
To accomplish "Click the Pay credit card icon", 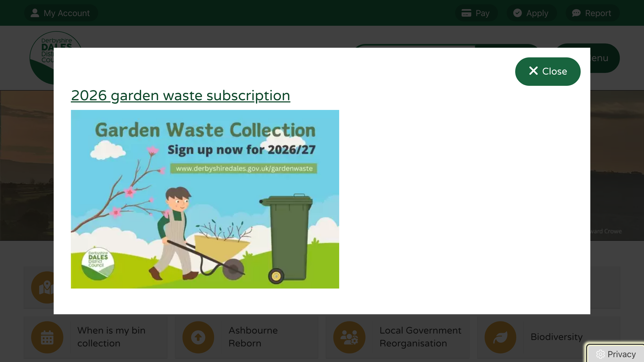I will pyautogui.click(x=466, y=13).
